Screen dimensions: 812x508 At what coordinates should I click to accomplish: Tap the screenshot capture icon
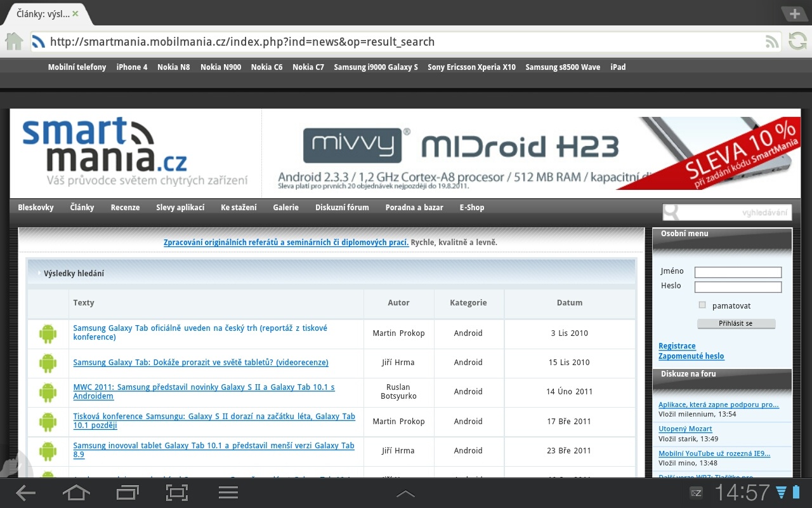click(x=177, y=493)
